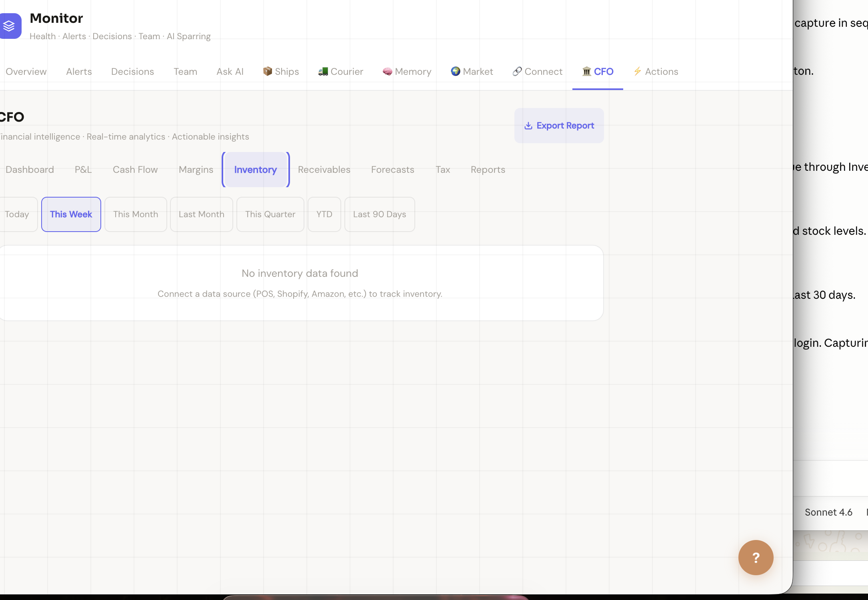Viewport: 868px width, 600px height.
Task: Open the Overview tab
Action: 26,72
